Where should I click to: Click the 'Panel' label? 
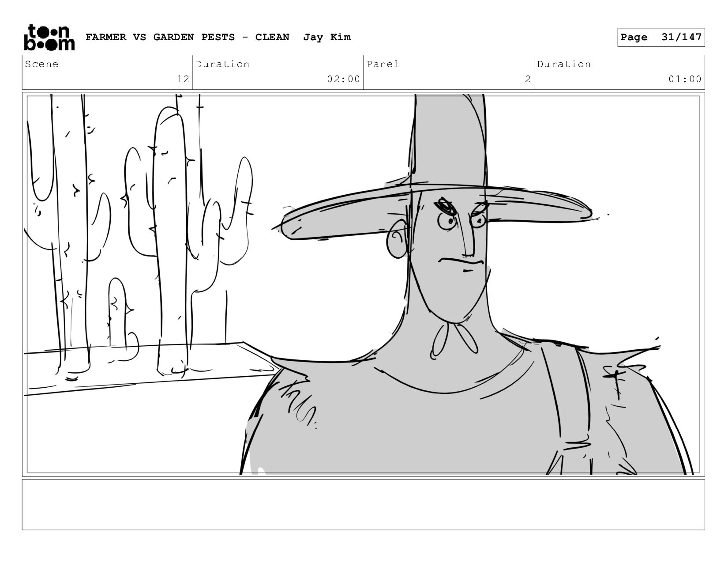click(383, 64)
